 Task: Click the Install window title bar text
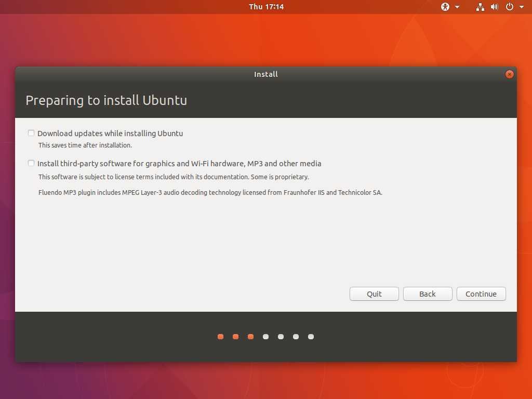266,74
